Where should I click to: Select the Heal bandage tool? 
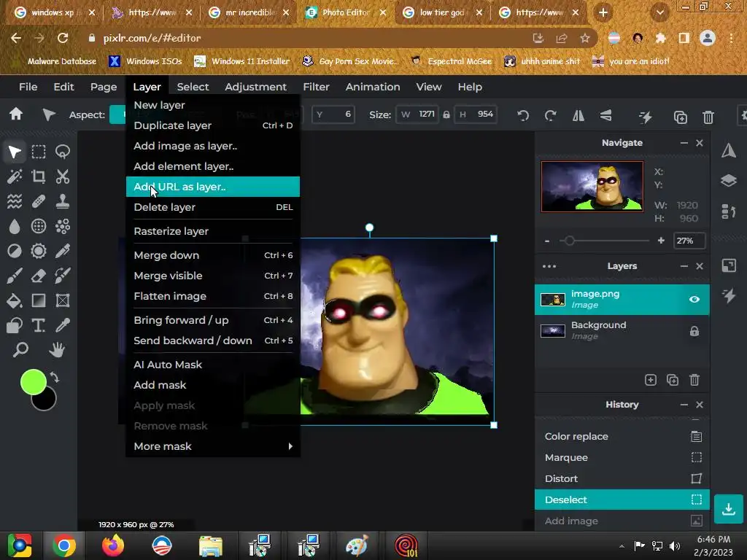pos(39,201)
